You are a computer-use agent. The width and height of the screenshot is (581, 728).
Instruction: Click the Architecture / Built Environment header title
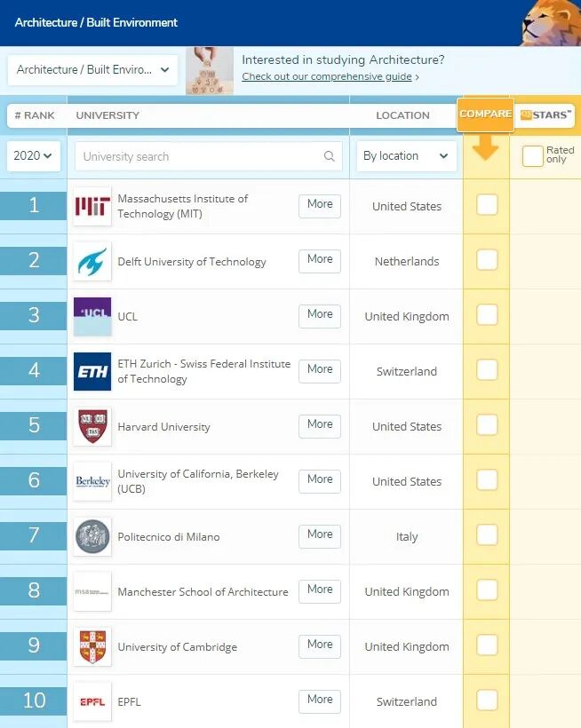tap(96, 22)
